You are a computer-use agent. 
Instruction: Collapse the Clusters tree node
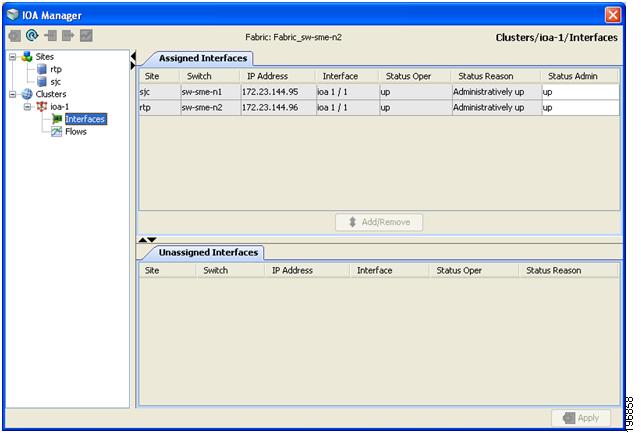coord(13,94)
